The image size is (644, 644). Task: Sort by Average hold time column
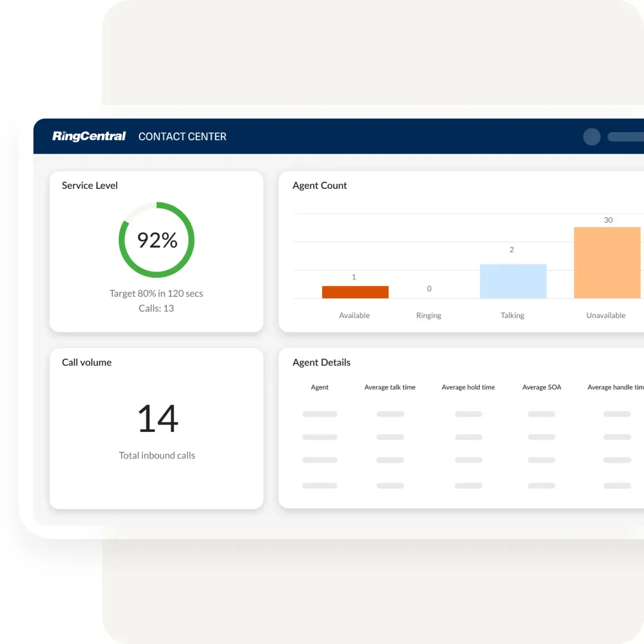[468, 387]
